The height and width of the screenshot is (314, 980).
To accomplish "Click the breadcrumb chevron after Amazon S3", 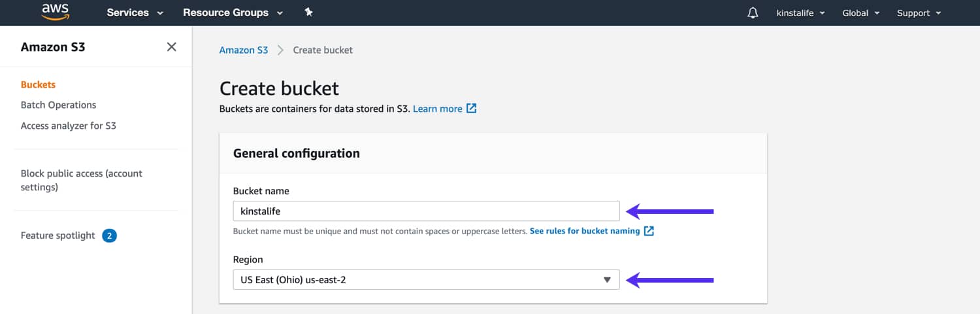I will point(280,50).
